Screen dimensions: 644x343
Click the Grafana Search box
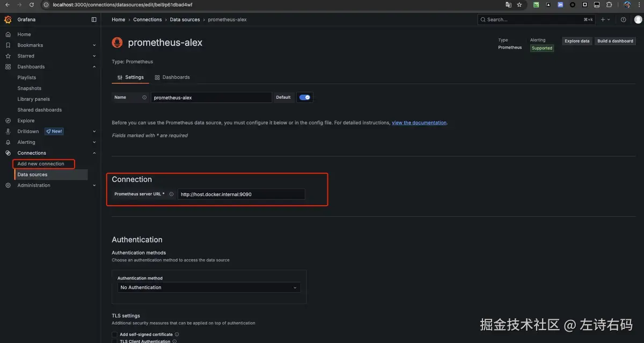click(536, 20)
